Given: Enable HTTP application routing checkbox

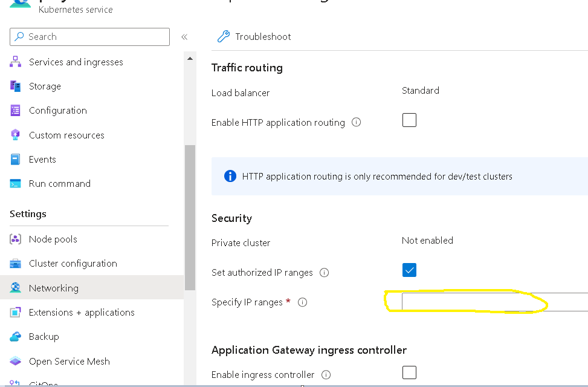Looking at the screenshot, I should [x=409, y=120].
